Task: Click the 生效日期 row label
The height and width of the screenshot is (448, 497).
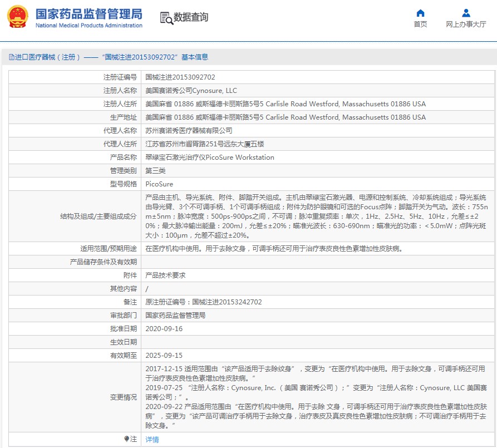Action: click(124, 342)
